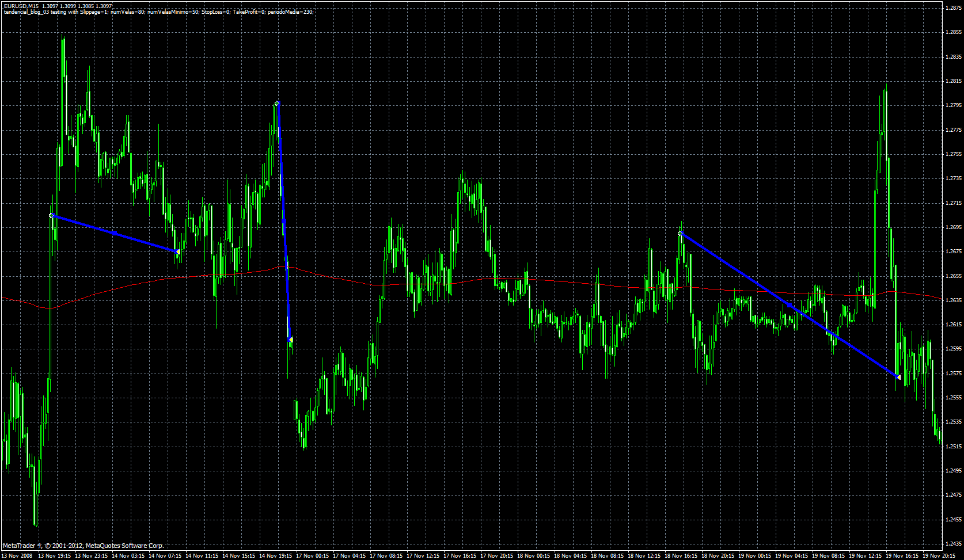The width and height of the screenshot is (964, 560).
Task: Select the first trade's entry arrow marker
Action: pos(52,215)
